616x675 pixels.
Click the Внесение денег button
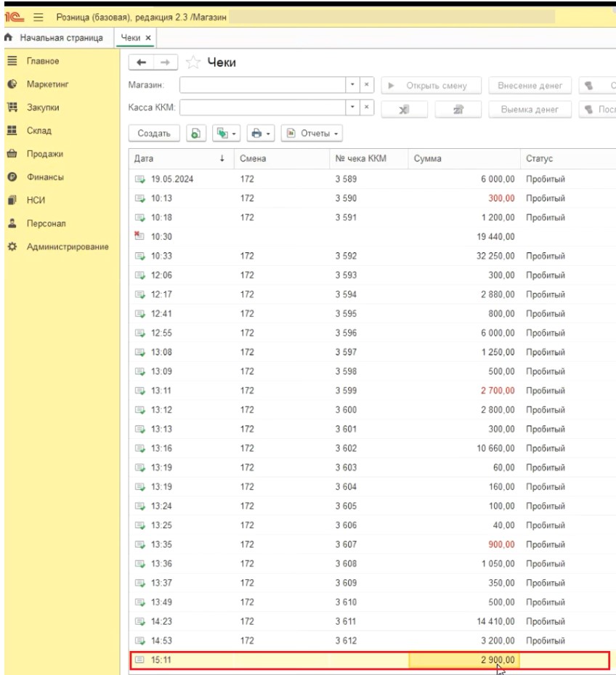[530, 86]
